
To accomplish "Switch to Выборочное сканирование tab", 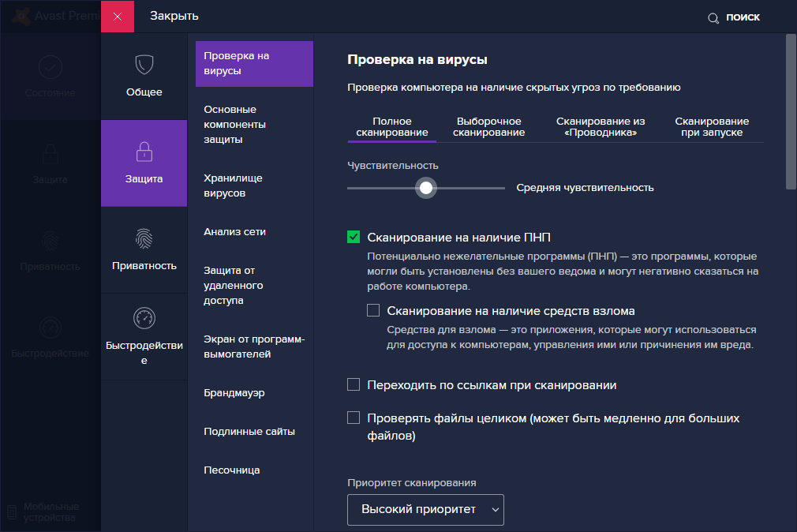I will point(489,127).
